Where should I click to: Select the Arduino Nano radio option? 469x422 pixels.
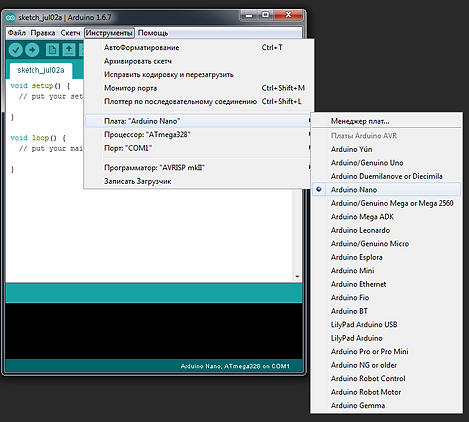point(386,189)
